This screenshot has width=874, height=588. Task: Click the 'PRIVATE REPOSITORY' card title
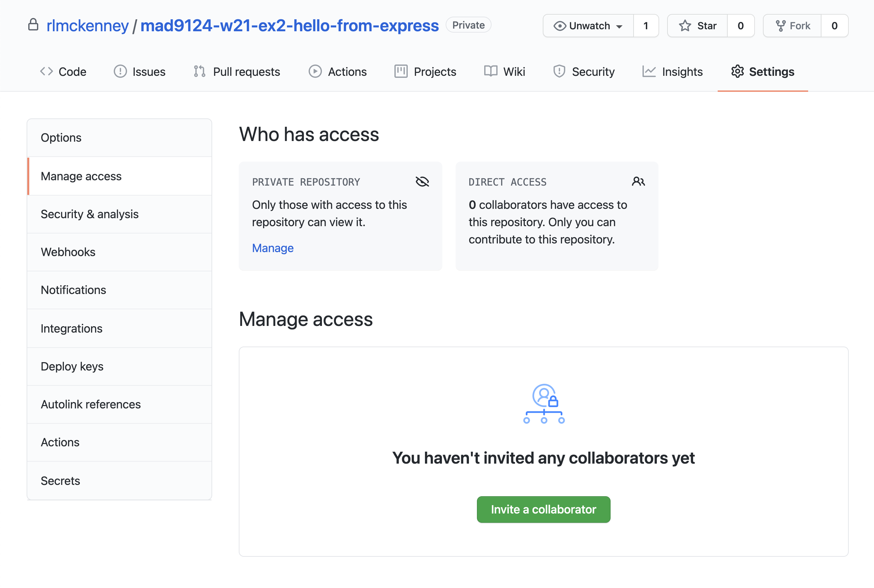306,182
